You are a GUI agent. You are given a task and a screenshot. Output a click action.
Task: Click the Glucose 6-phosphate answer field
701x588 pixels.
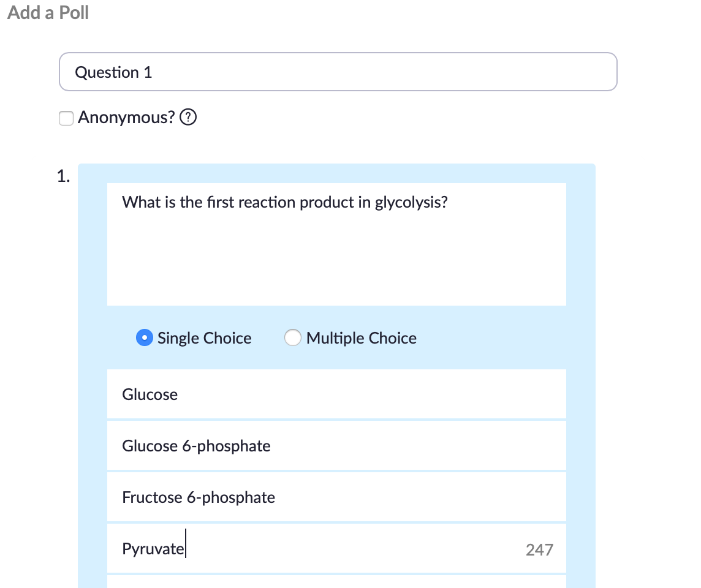point(336,446)
